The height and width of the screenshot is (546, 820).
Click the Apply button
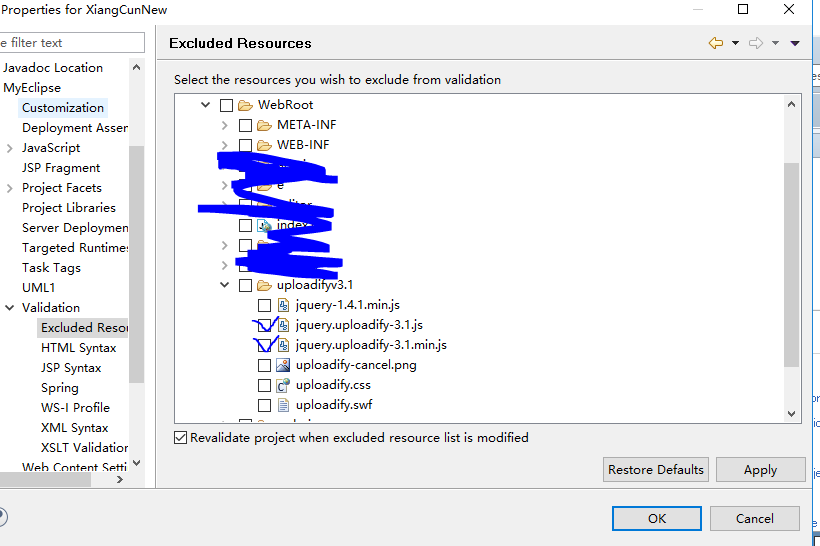(760, 470)
